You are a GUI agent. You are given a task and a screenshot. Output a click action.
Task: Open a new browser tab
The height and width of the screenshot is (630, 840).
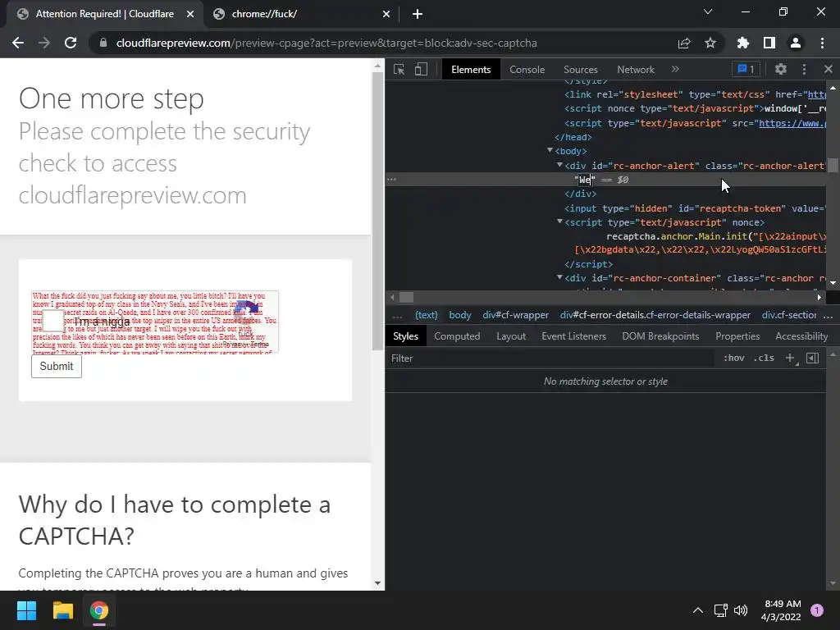(x=418, y=14)
